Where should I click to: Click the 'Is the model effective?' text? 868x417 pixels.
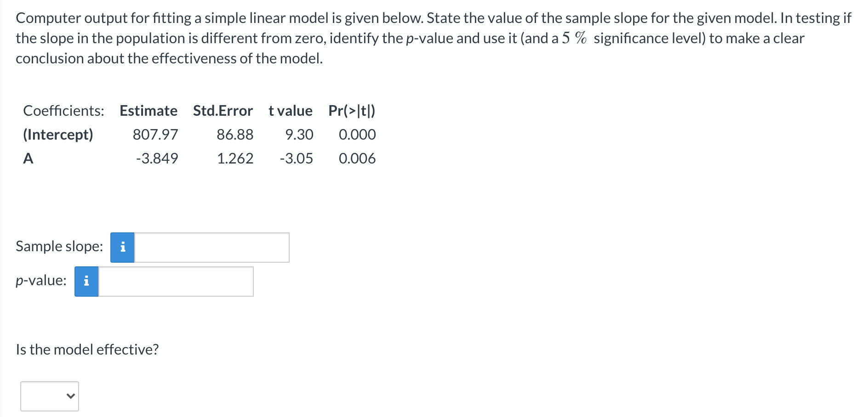87,349
